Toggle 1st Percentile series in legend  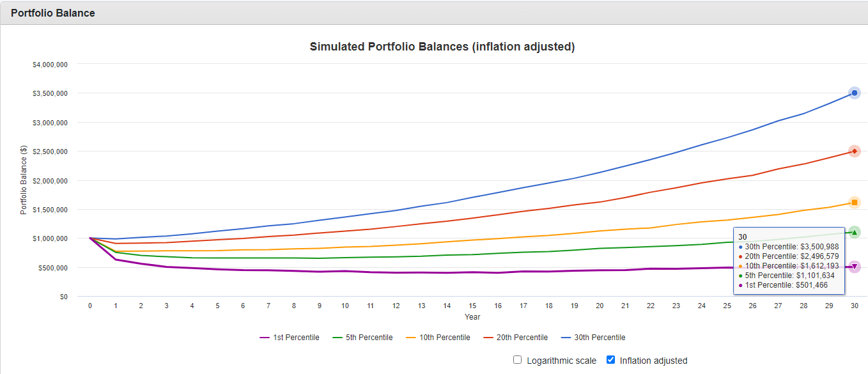[289, 338]
